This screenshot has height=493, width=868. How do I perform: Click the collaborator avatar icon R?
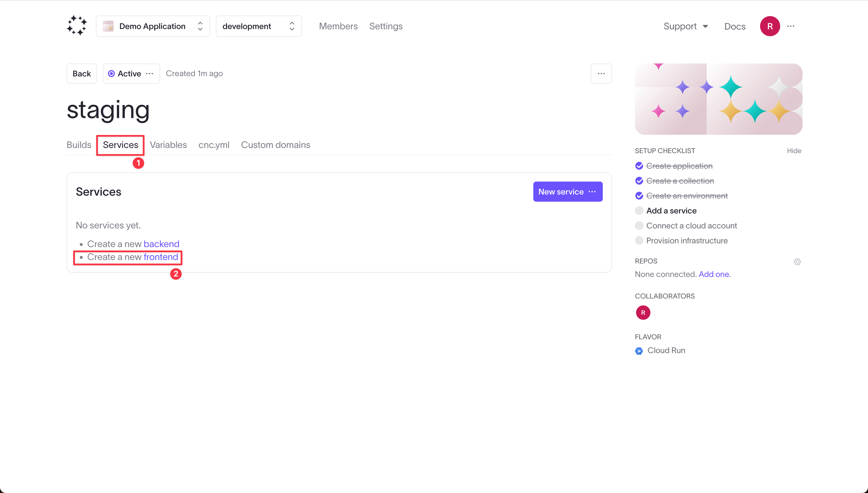pyautogui.click(x=643, y=312)
